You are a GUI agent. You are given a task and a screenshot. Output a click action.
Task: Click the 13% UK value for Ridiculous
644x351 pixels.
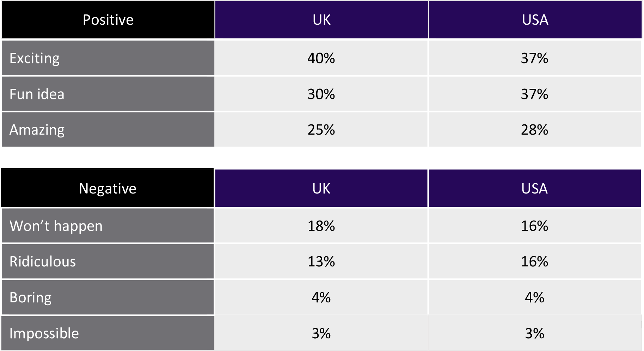(x=321, y=261)
